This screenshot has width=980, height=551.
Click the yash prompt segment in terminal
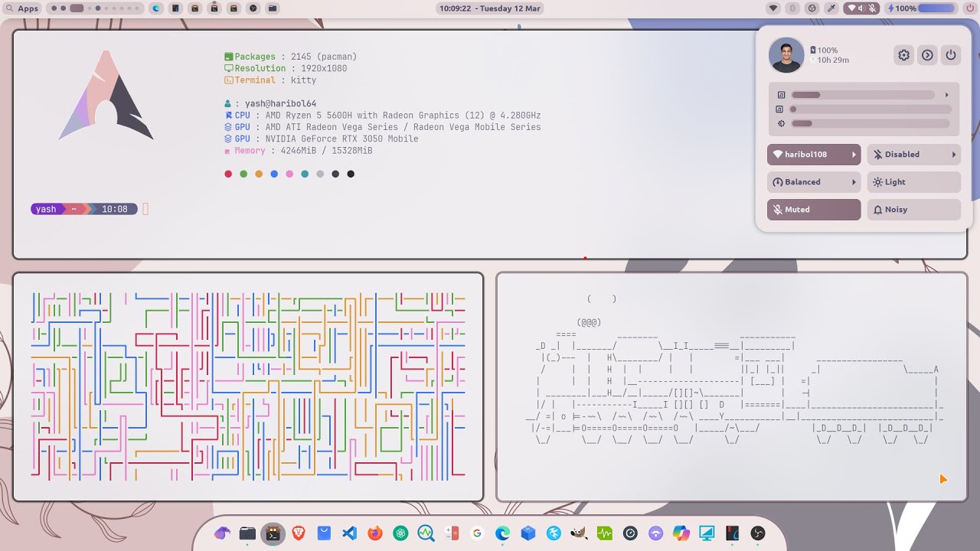click(x=46, y=209)
